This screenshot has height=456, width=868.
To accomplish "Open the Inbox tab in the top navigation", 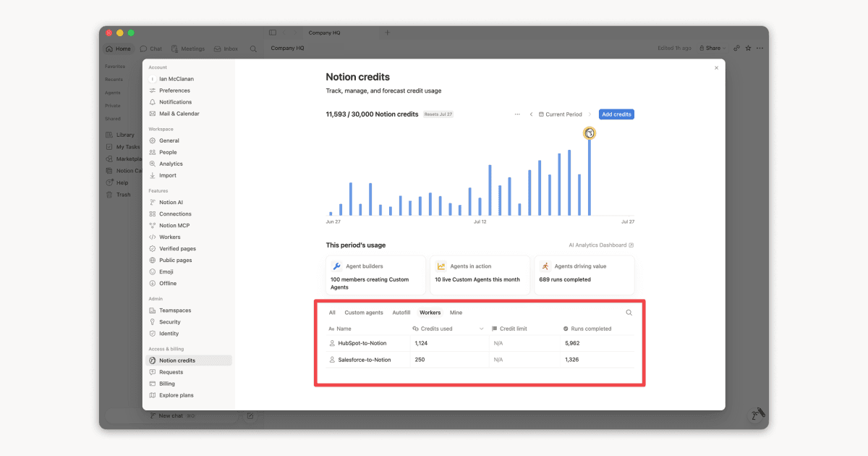I will tap(226, 48).
